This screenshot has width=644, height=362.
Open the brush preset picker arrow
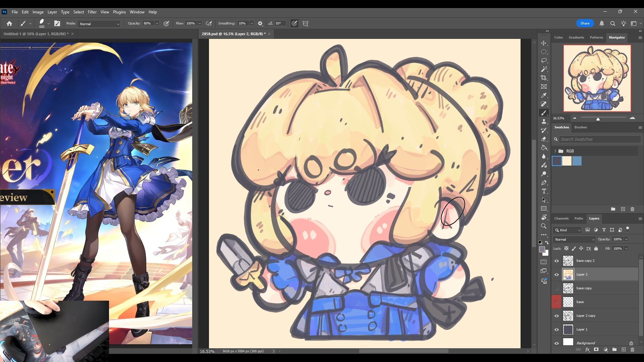[x=49, y=23]
